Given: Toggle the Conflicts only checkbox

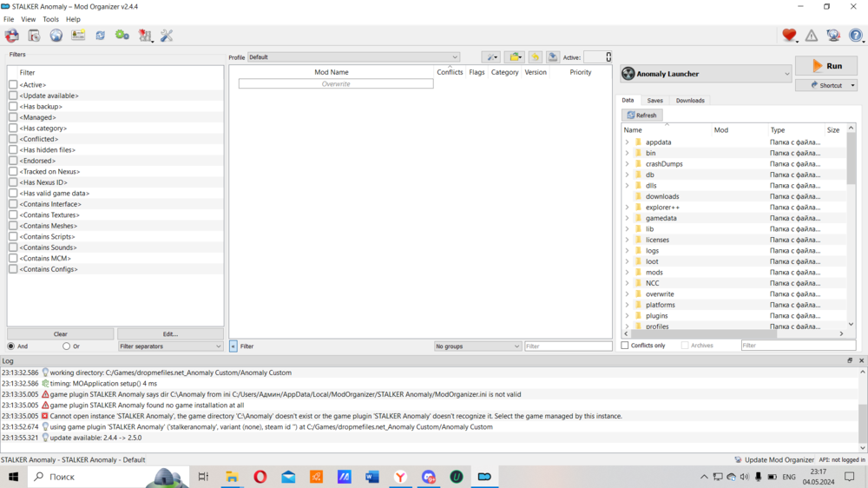Looking at the screenshot, I should click(x=625, y=346).
